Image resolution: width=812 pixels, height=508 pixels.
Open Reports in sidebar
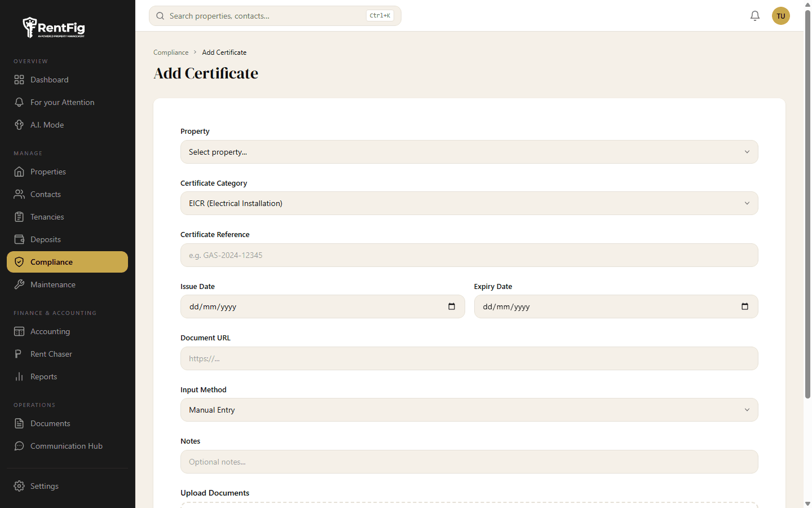pos(67,376)
